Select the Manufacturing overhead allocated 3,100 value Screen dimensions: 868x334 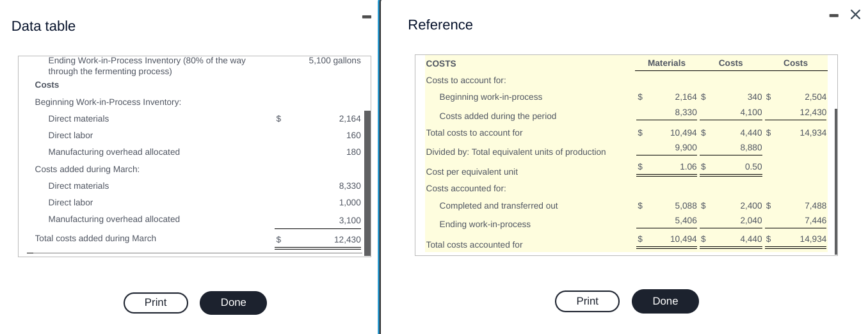click(350, 220)
